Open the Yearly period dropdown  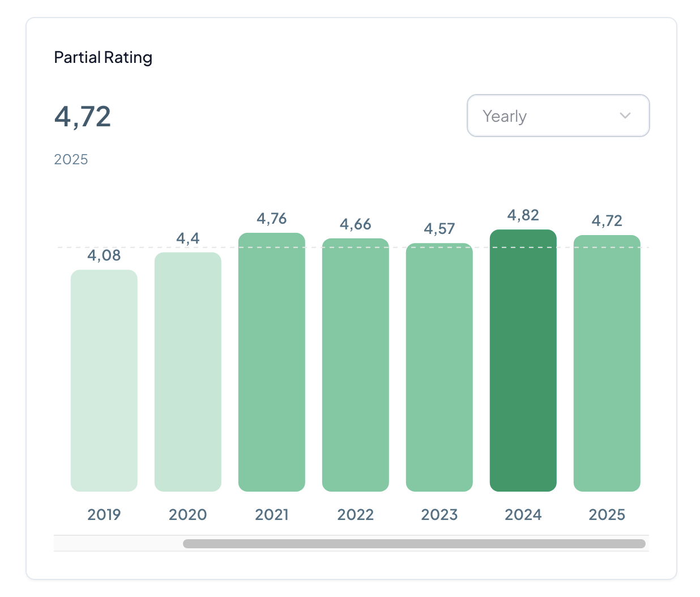click(x=557, y=116)
